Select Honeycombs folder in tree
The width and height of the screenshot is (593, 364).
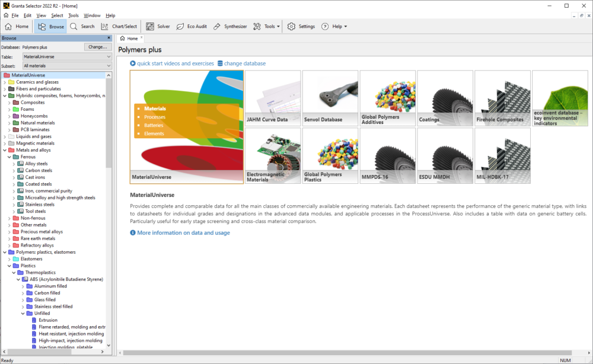[34, 116]
